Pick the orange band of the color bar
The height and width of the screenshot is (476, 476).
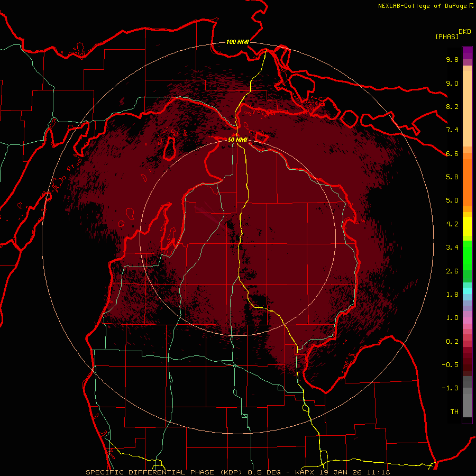tap(467, 182)
